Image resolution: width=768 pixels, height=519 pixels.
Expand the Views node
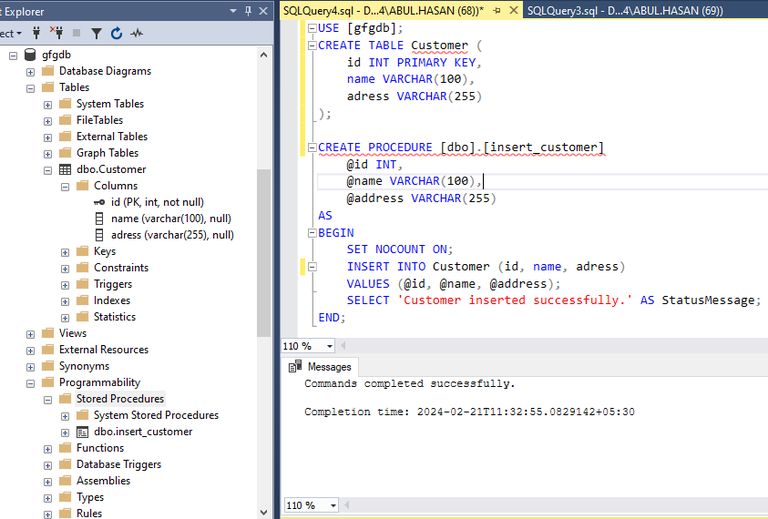pos(30,334)
